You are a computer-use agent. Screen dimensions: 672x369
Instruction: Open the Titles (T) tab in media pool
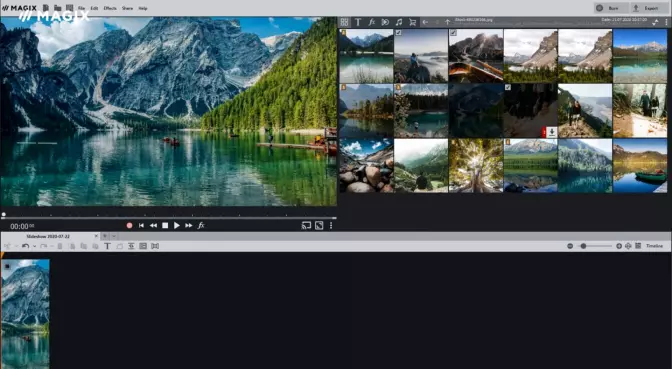pos(358,22)
